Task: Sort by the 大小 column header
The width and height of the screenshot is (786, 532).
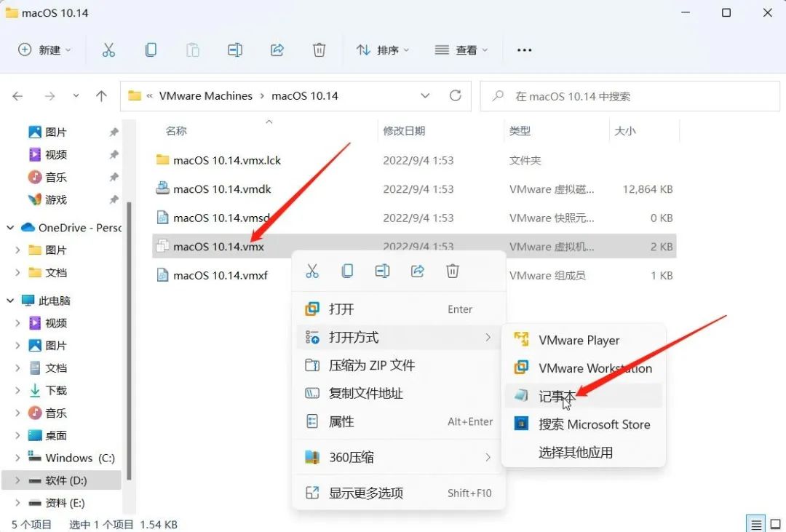Action: (625, 131)
